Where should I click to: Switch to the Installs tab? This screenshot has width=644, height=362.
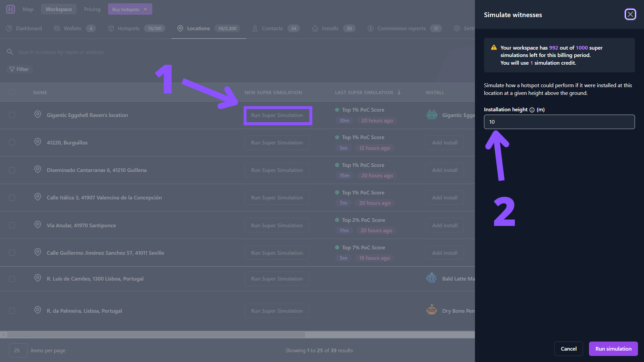(x=333, y=28)
